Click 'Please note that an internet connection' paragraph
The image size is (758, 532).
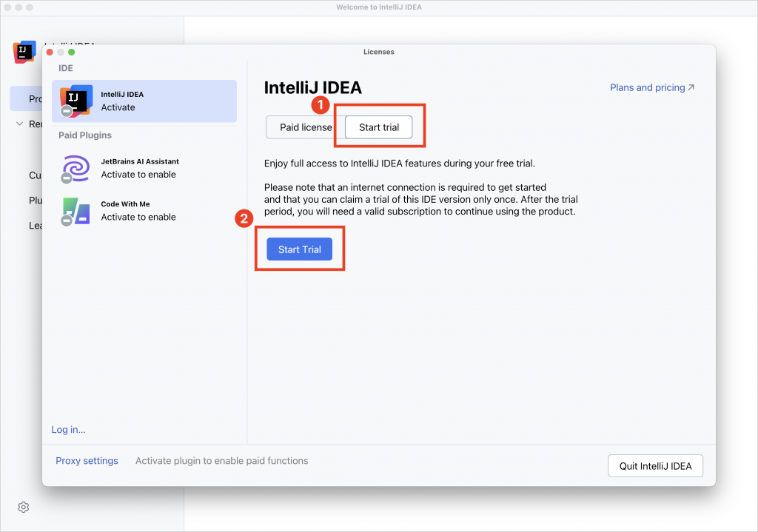point(420,199)
